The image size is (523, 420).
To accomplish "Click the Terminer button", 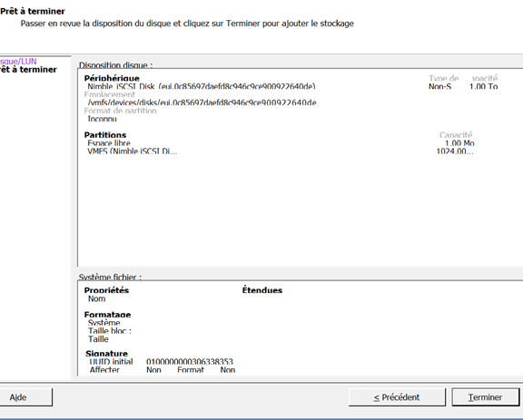I will click(485, 397).
